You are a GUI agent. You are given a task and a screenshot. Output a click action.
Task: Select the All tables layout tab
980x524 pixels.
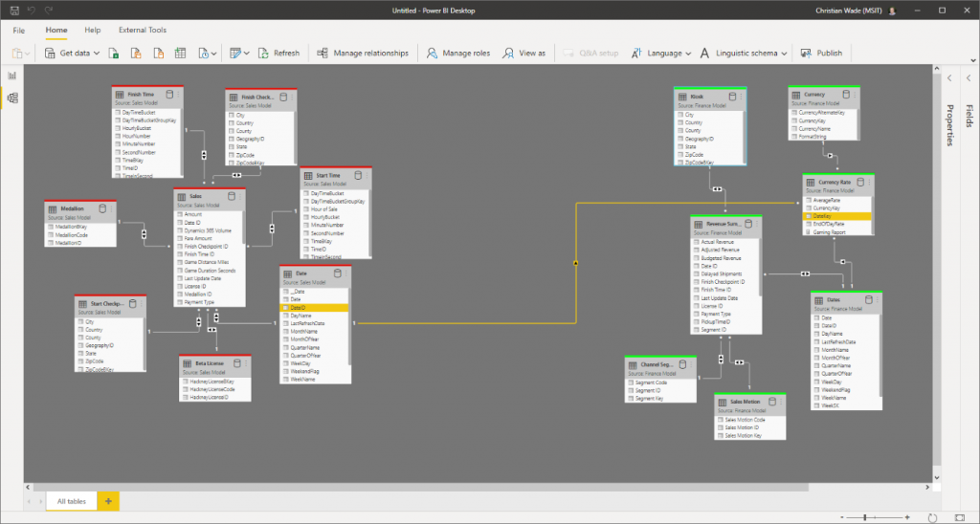[71, 501]
